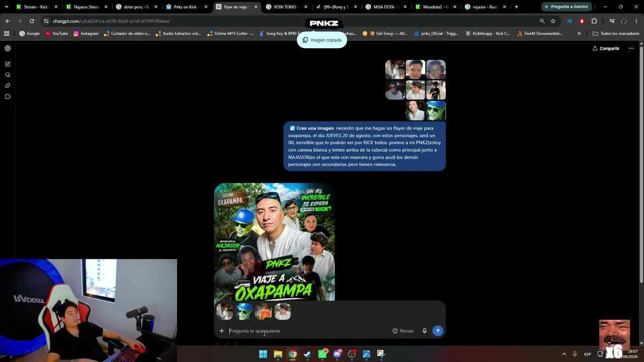Open Snipping Tool from the taskbar
Viewport: 644px width, 362px height.
point(381,354)
